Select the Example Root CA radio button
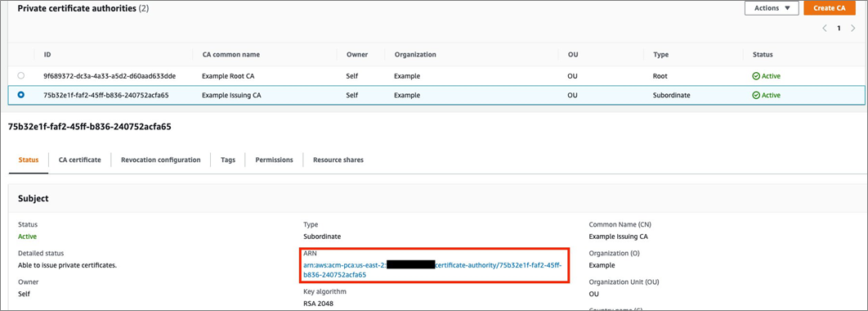 [21, 75]
